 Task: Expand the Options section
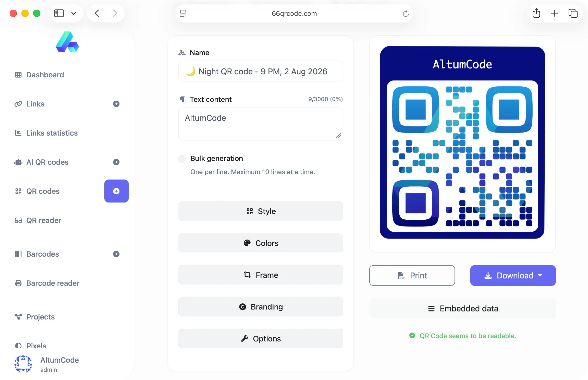[261, 339]
